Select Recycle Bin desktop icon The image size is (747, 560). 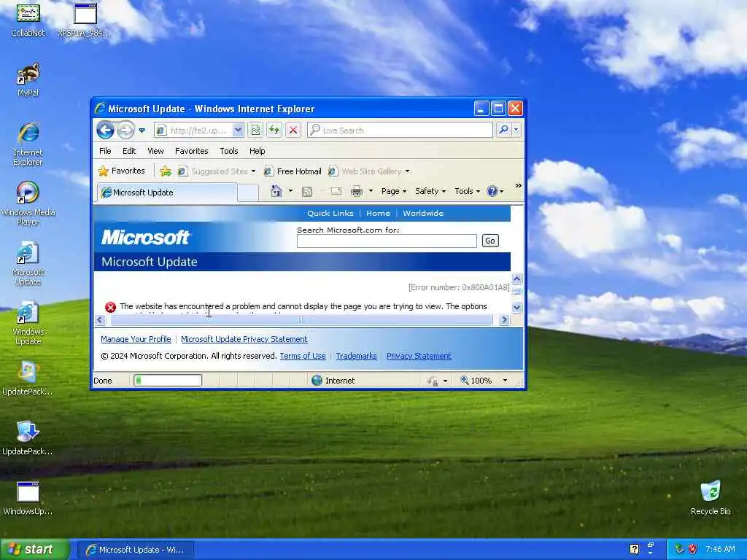point(711,498)
